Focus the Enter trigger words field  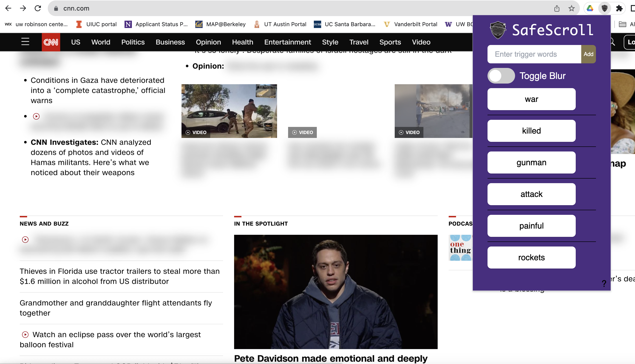coord(534,54)
